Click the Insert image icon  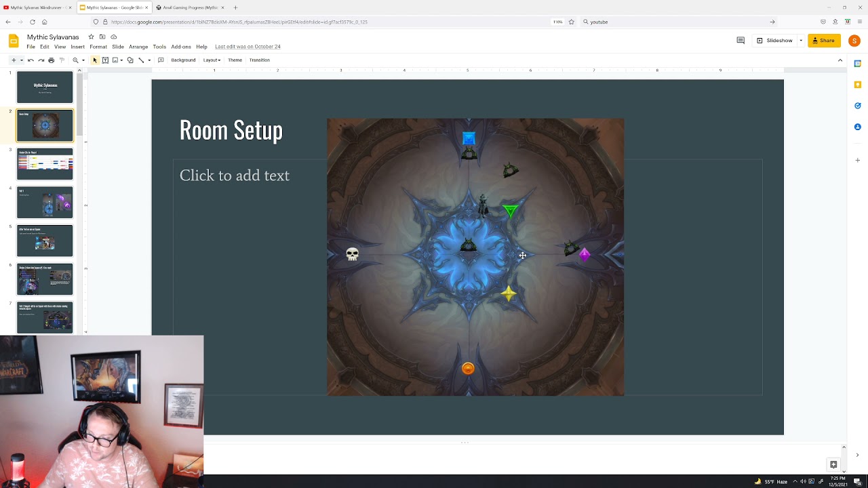tap(115, 60)
